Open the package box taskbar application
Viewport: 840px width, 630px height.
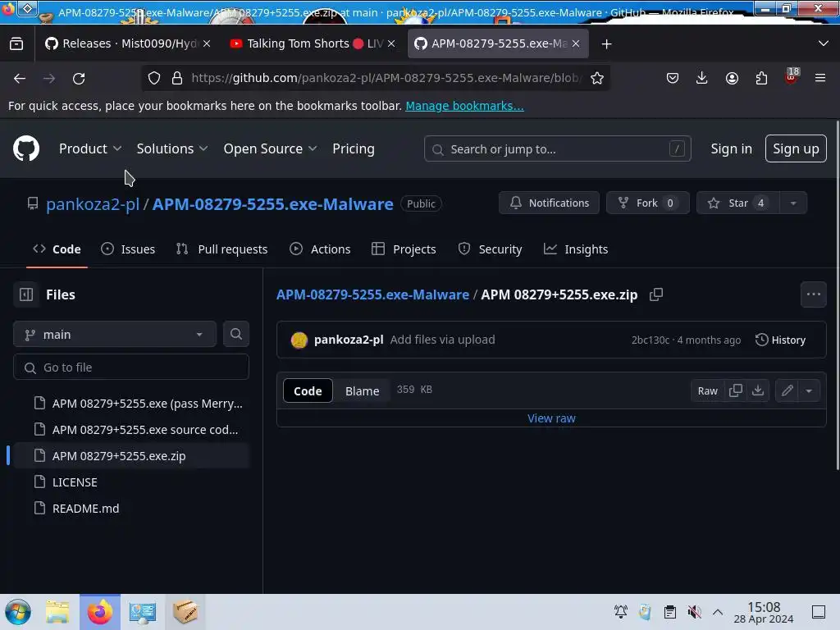[185, 612]
